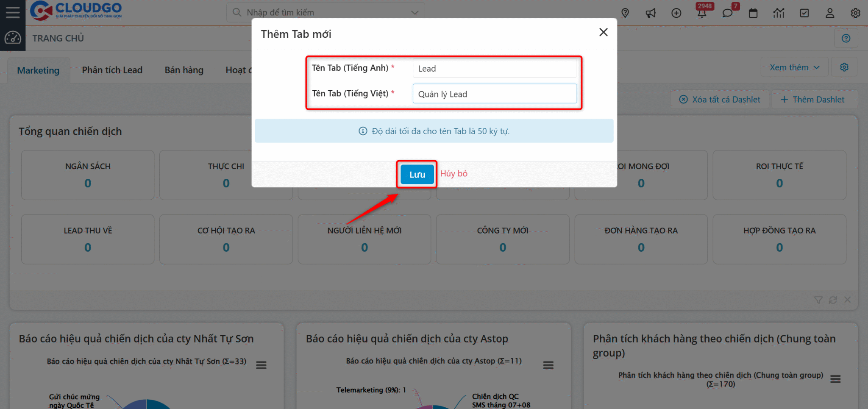Click the CloudGo logo
This screenshot has width=868, height=409.
76,11
